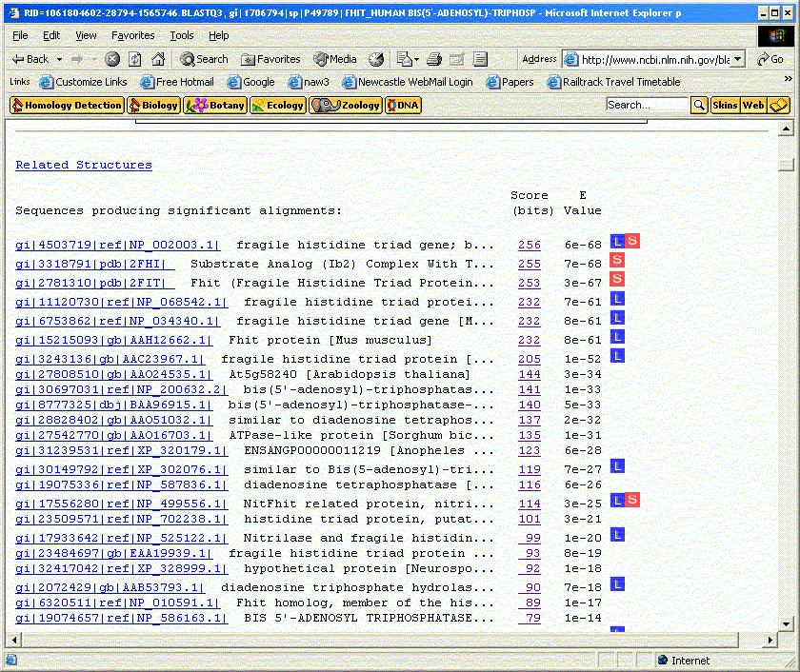
Task: Open the Favorites menu
Action: 132,35
